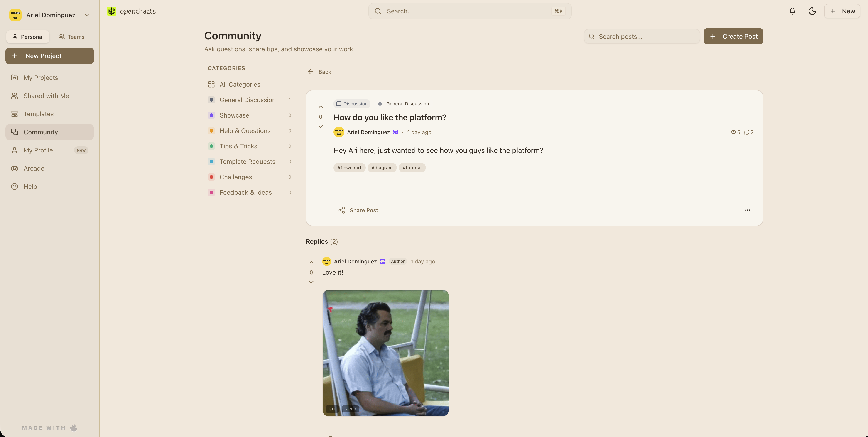Select the General Discussion category
The image size is (868, 437).
coord(248,100)
